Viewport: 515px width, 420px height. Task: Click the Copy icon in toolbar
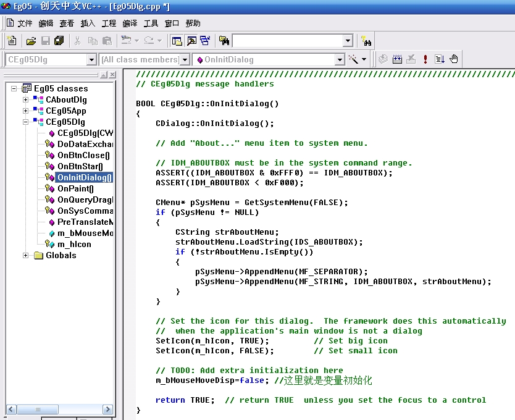coord(93,41)
